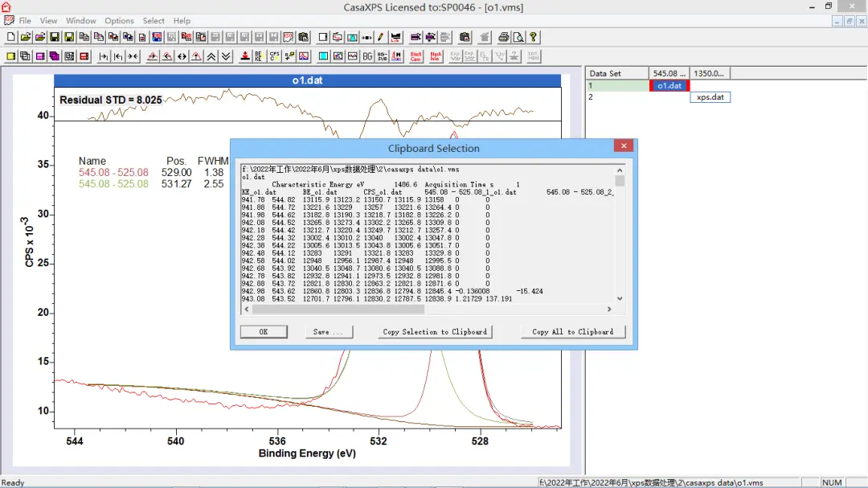Click the horizontal scrollbar right arrow in dialog
The height and width of the screenshot is (488, 868).
coord(608,309)
